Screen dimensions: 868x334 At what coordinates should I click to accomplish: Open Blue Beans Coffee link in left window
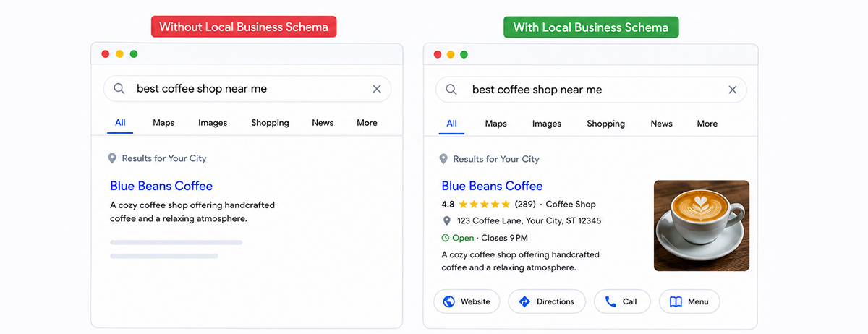point(161,186)
